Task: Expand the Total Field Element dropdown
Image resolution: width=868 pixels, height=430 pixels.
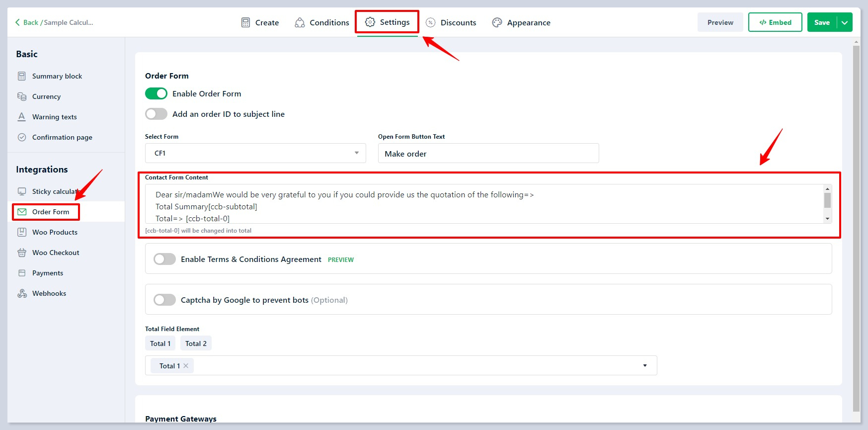Action: tap(645, 365)
